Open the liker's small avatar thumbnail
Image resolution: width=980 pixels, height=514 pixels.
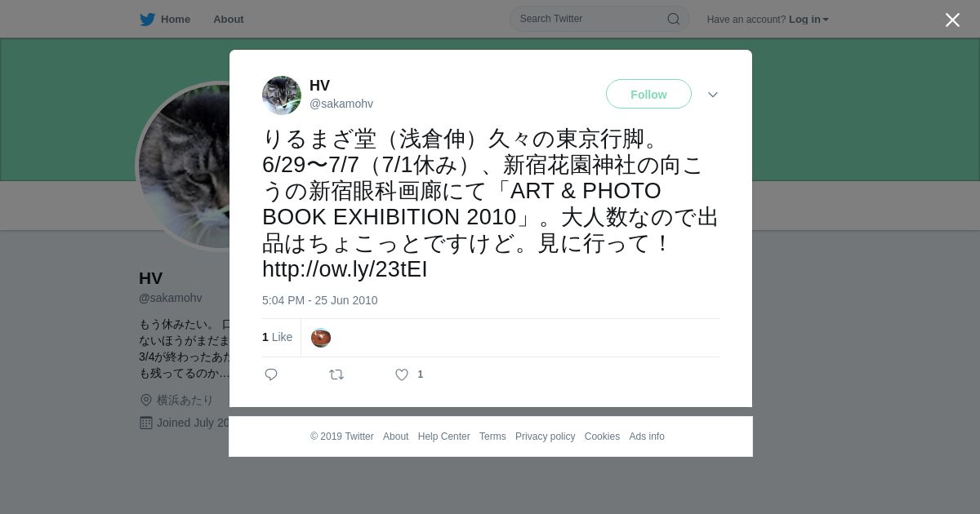321,338
